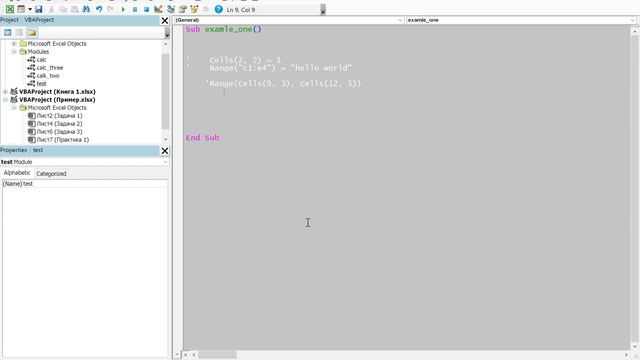640x360 pixels.
Task: Save the project with the floppy disk icon
Action: [x=39, y=9]
